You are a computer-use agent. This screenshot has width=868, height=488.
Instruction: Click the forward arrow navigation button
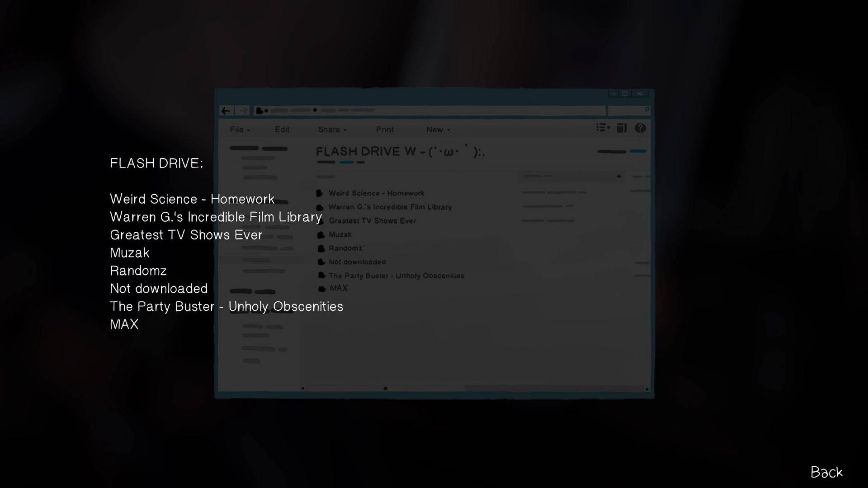(x=242, y=111)
